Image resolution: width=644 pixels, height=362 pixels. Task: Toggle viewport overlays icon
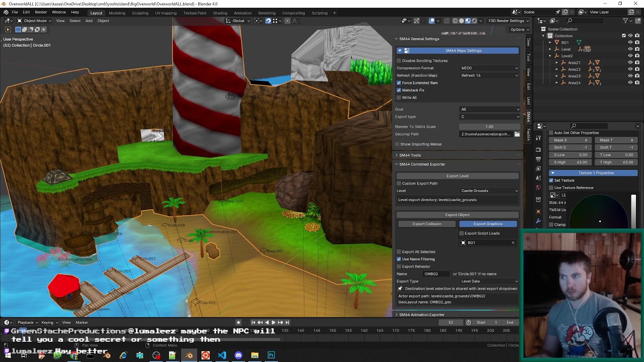[432, 21]
